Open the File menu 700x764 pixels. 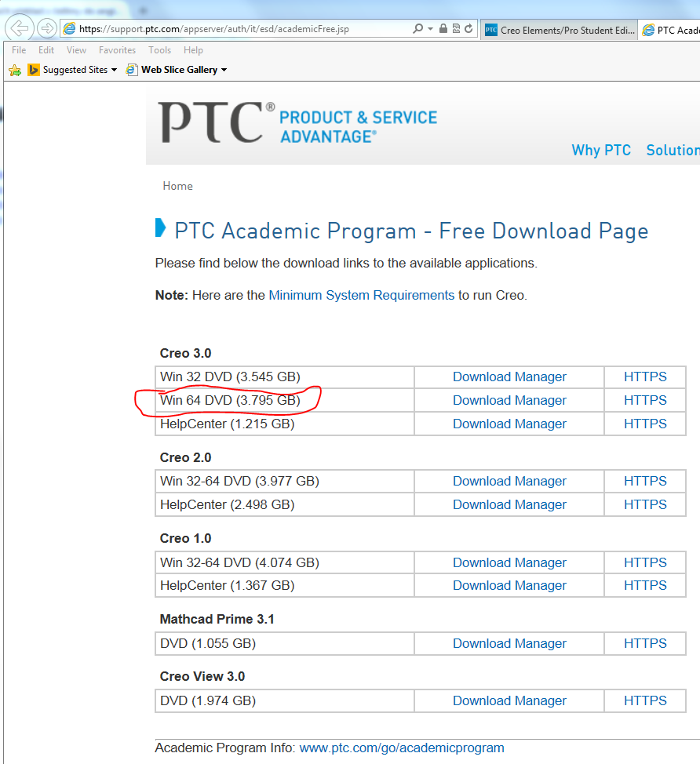19,50
